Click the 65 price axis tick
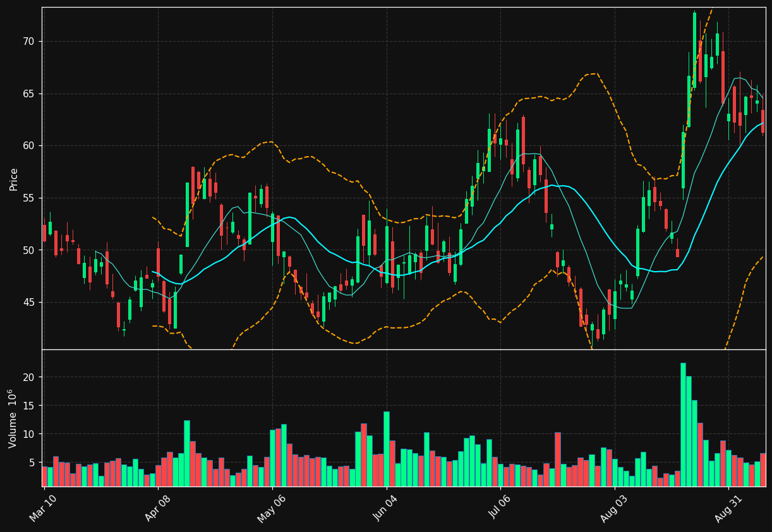This screenshot has width=772, height=532. point(28,94)
